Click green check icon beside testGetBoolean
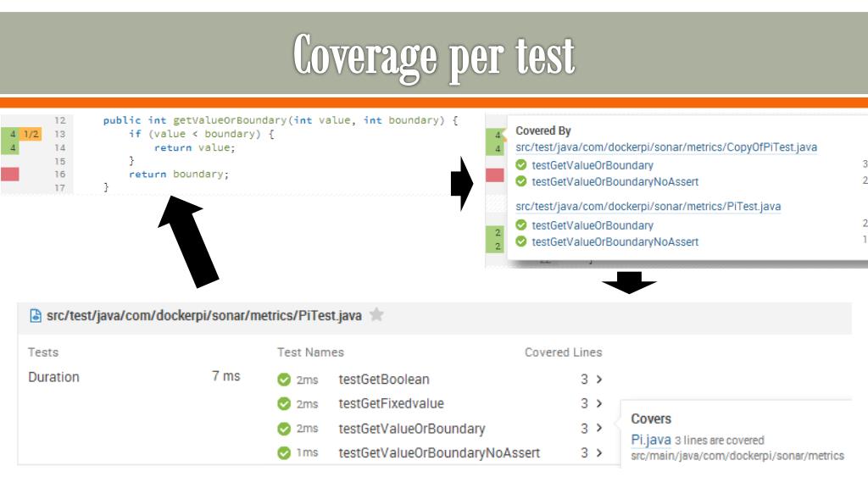Viewport: 868px width, 488px height. pos(284,380)
